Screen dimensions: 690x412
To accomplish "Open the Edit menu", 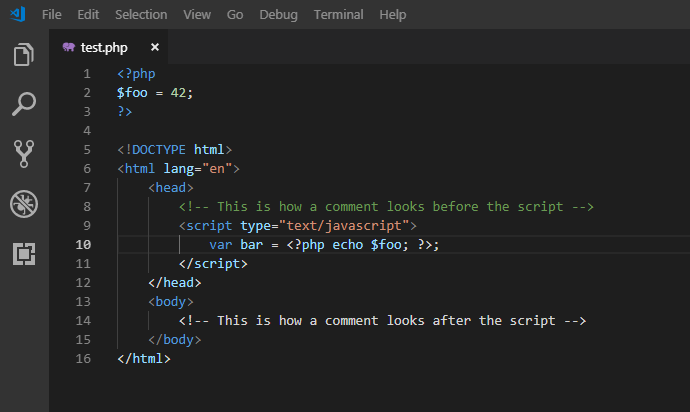I will tap(88, 15).
